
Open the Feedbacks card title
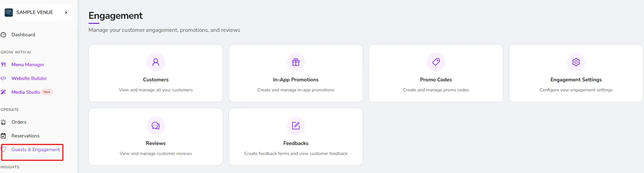click(x=296, y=143)
